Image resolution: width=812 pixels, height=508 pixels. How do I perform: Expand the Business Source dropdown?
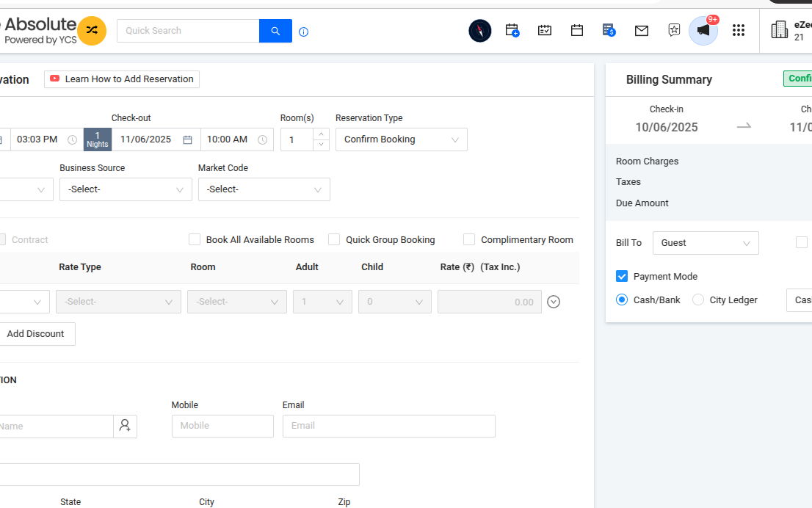pyautogui.click(x=126, y=189)
